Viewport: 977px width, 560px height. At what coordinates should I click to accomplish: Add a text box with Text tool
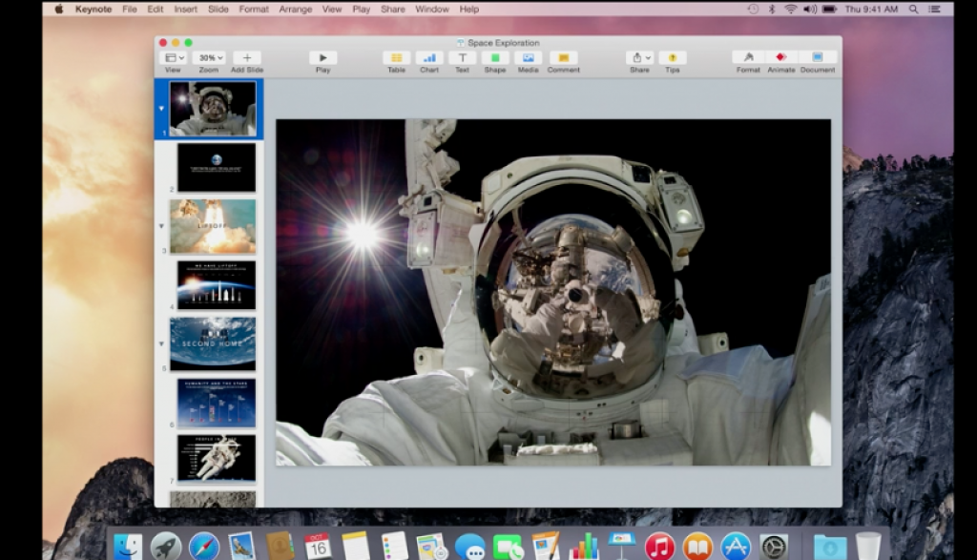pos(462,58)
